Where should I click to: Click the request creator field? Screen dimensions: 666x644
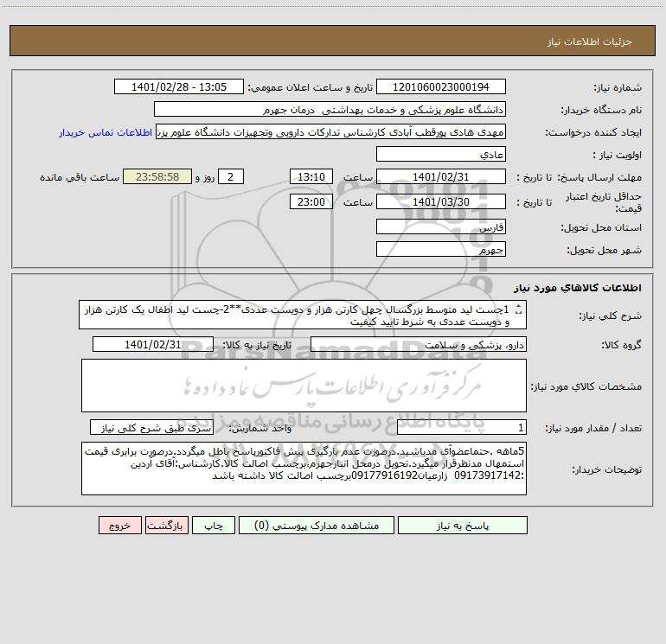click(331, 132)
